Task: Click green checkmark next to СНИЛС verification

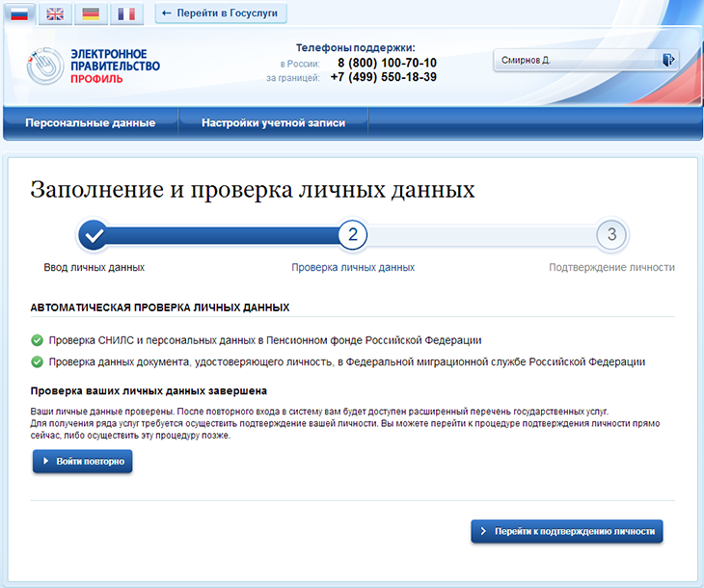Action: pyautogui.click(x=38, y=340)
